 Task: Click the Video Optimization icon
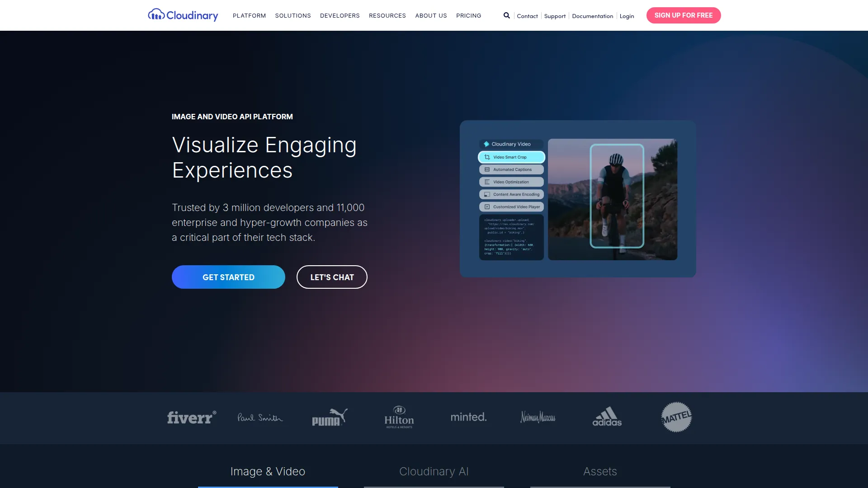pos(487,182)
